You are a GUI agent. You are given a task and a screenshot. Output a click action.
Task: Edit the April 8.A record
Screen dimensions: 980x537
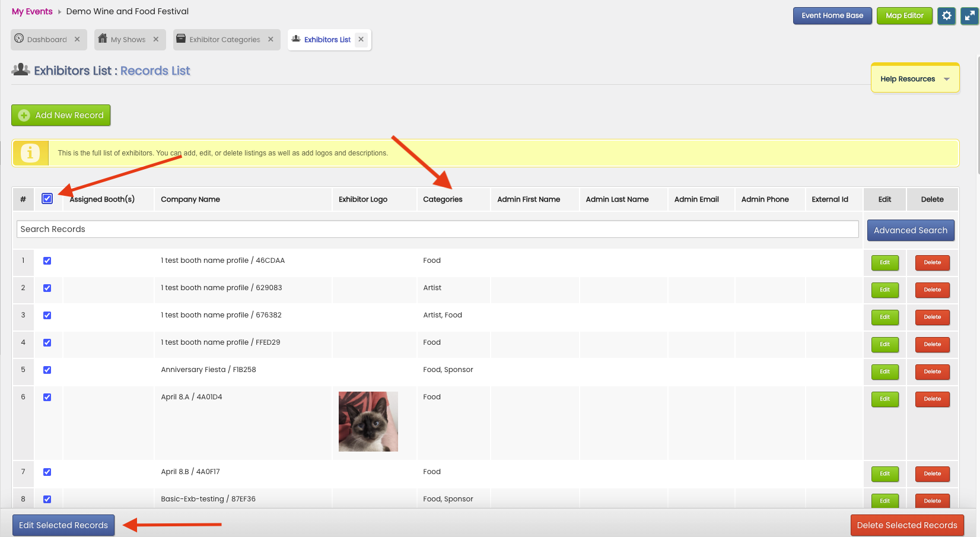coord(884,399)
